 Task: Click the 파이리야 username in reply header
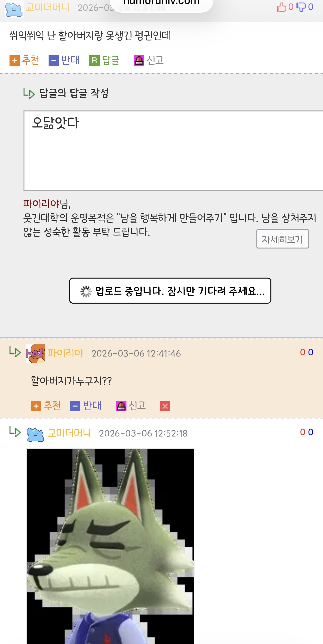[65, 353]
